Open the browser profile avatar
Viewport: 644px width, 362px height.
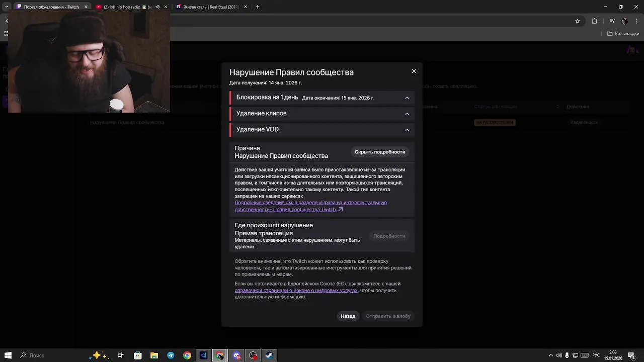[624, 21]
